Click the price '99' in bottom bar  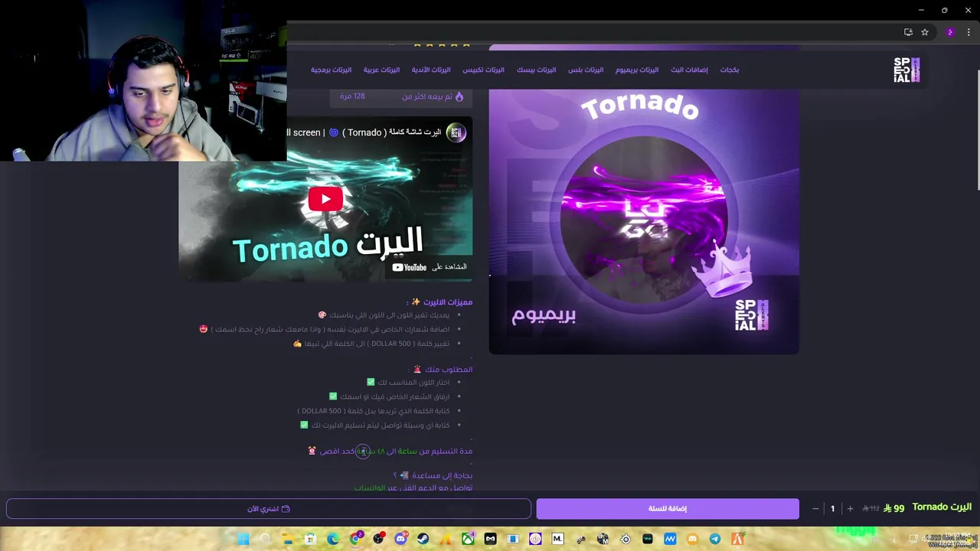(898, 508)
